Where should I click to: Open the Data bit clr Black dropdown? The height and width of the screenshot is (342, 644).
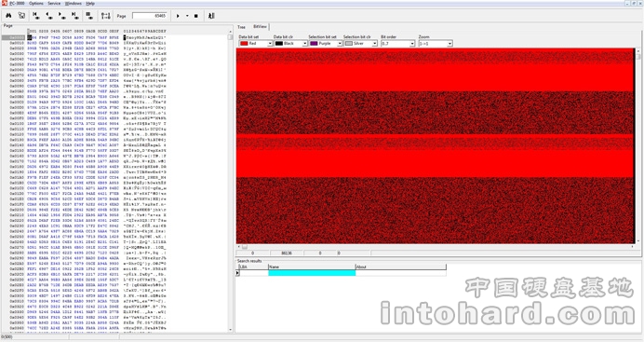[x=290, y=43]
